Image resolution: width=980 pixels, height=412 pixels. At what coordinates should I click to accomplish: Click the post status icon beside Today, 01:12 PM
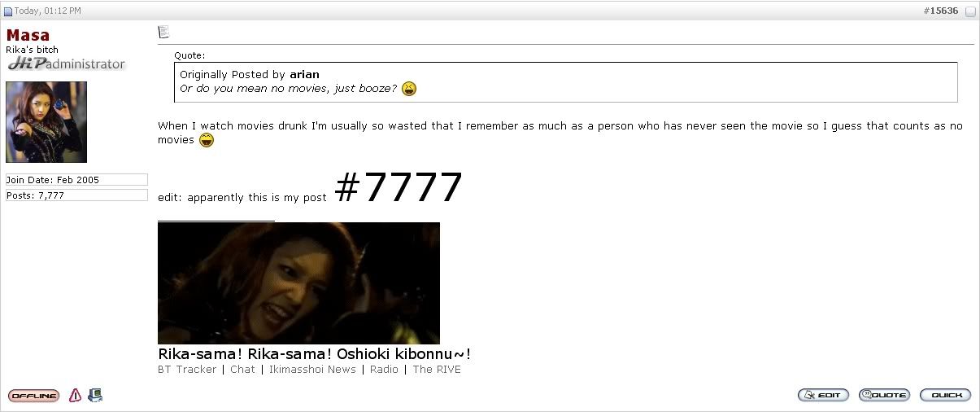[x=9, y=11]
